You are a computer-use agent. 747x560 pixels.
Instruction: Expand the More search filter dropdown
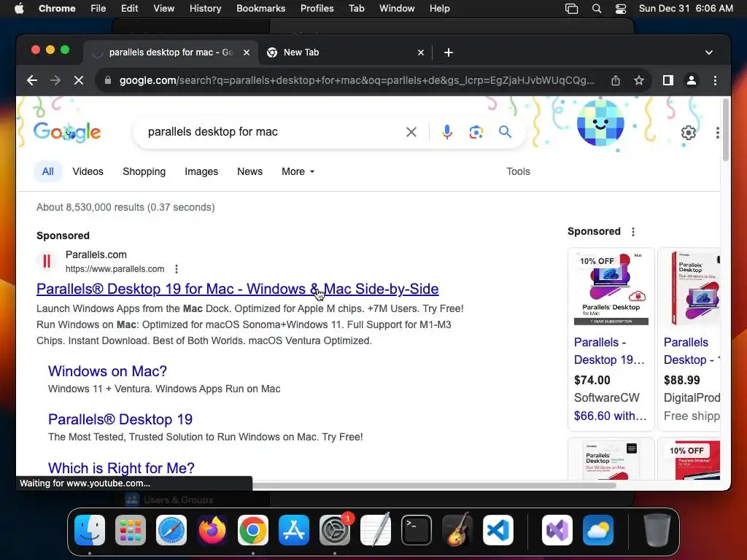click(x=298, y=171)
